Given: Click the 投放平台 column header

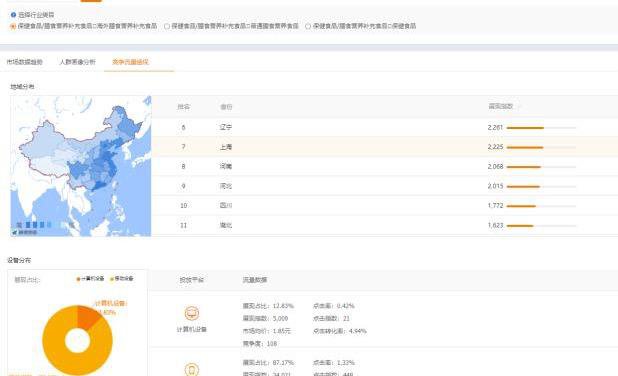Looking at the screenshot, I should pos(192,280).
